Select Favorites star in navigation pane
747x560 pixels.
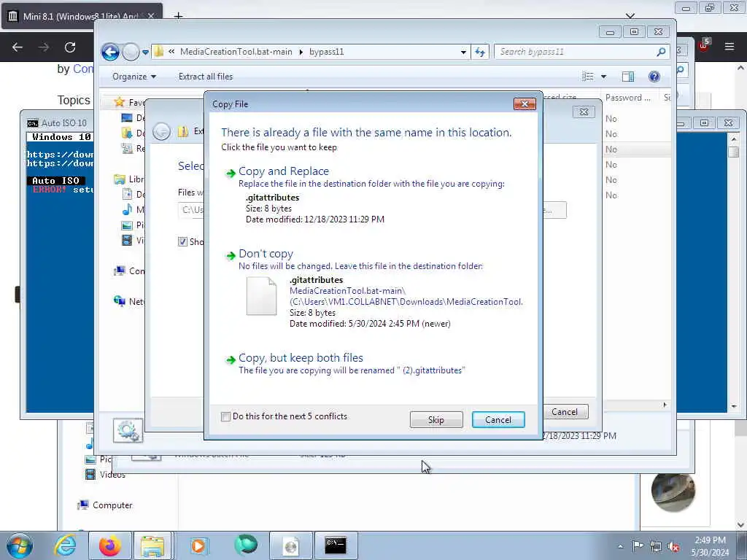119,102
